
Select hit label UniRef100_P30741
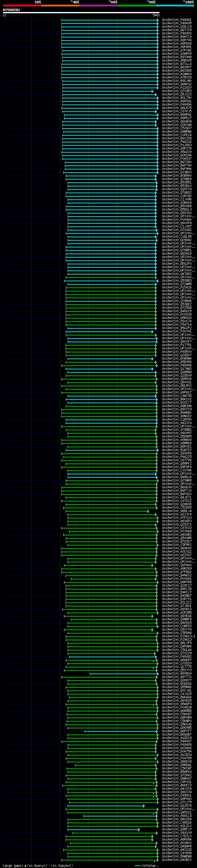(x=176, y=332)
